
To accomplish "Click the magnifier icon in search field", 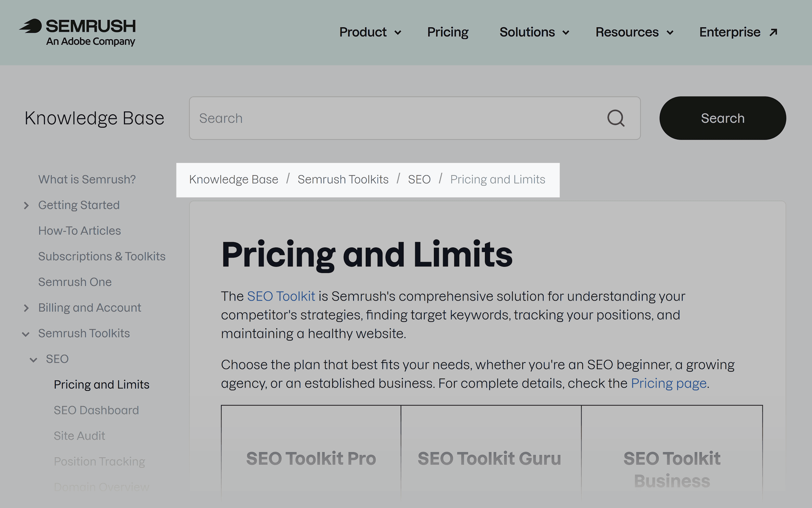I will [616, 118].
